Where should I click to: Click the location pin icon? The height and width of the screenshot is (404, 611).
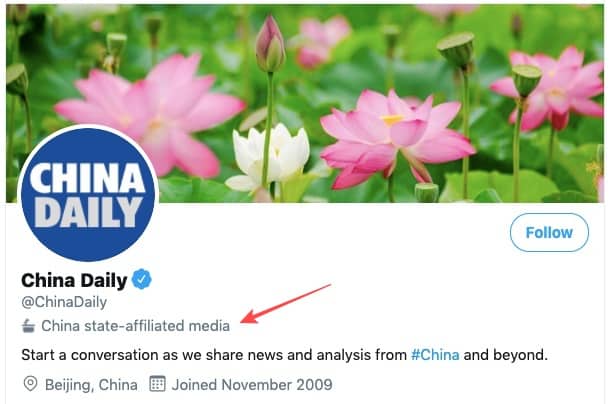(30, 384)
